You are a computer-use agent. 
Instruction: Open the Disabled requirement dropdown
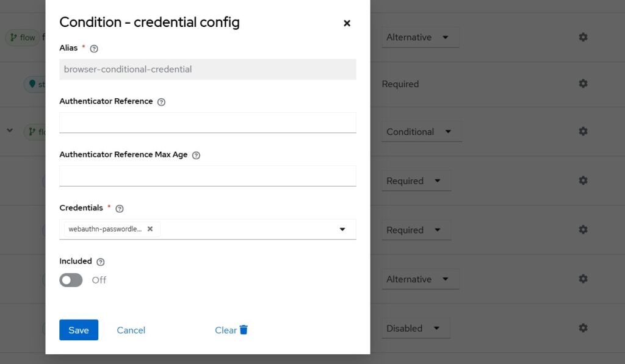tap(415, 328)
